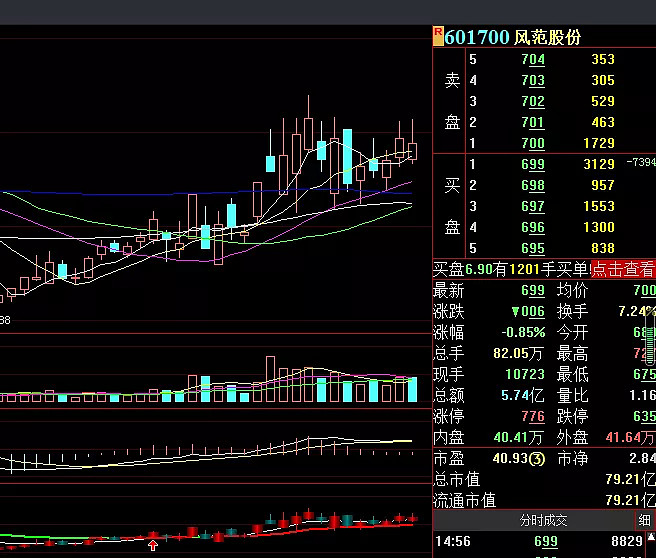This screenshot has height=558, width=656.
Task: Click sell 1 volume 1729
Action: [x=599, y=143]
